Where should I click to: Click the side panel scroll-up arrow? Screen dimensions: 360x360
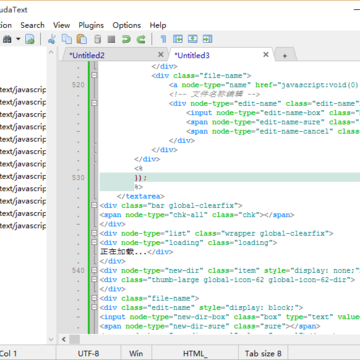(51, 52)
